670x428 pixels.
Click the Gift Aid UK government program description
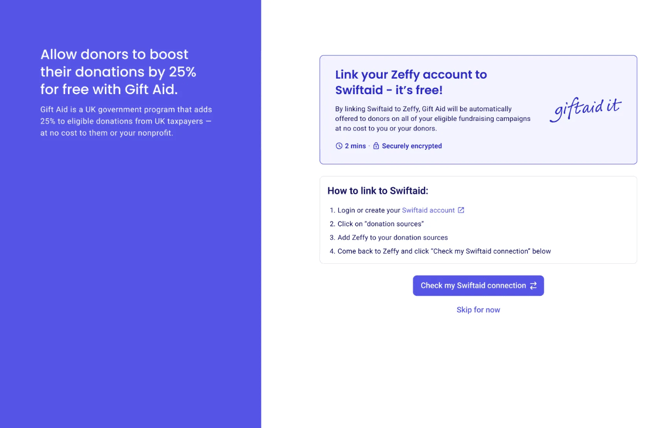click(x=126, y=121)
